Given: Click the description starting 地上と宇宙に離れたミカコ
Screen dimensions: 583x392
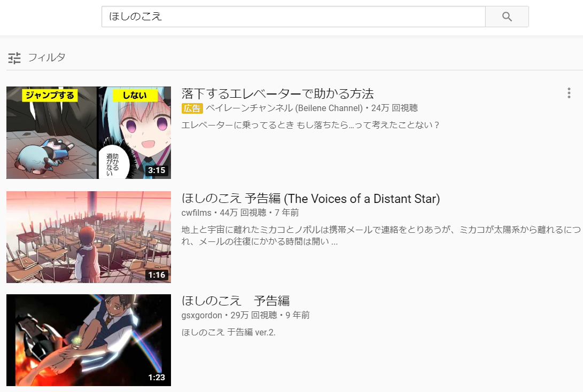Looking at the screenshot, I should click(x=380, y=236).
